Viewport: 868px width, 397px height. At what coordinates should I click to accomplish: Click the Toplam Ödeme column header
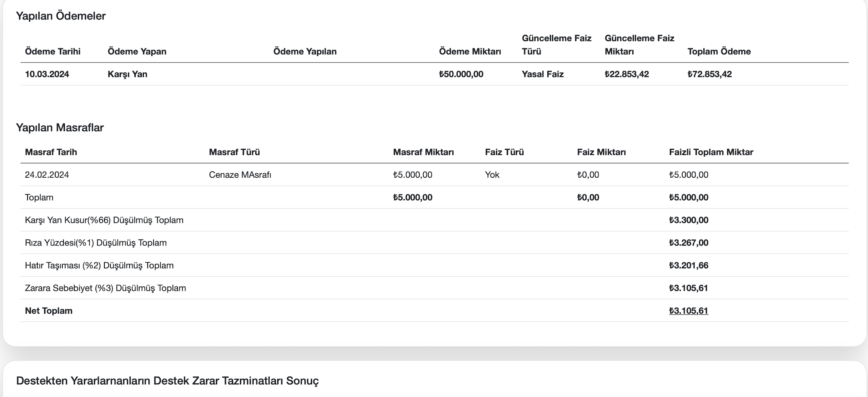719,51
